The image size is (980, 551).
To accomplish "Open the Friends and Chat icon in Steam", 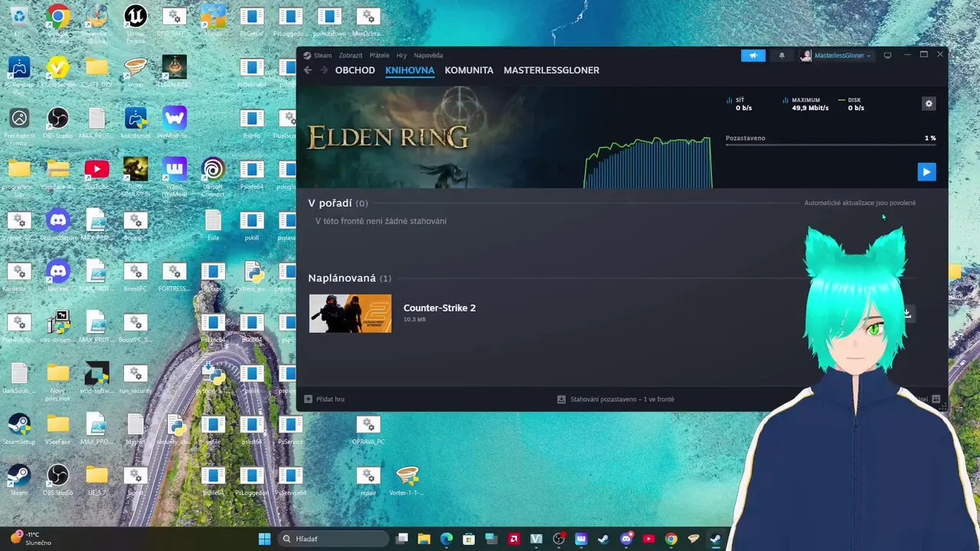I will click(936, 399).
